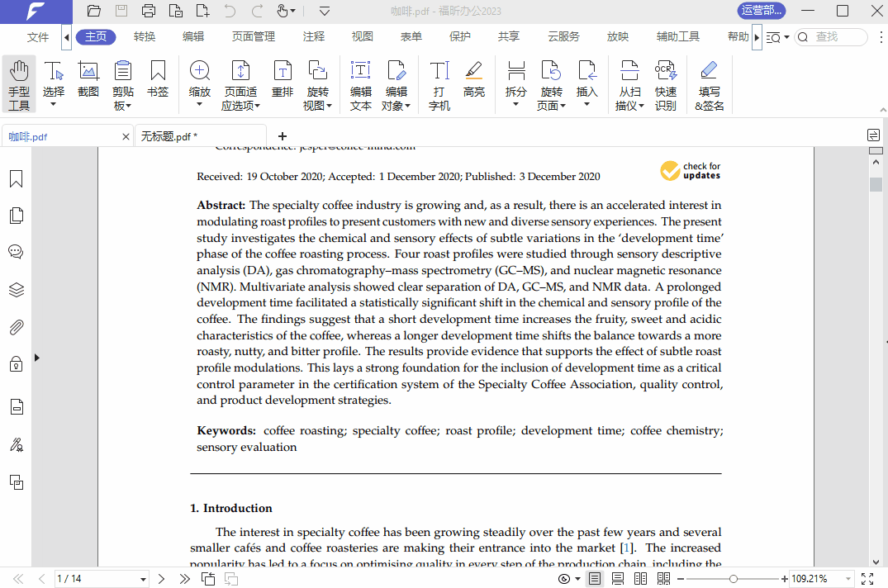Select the Hand tool (手型工具)

19,84
